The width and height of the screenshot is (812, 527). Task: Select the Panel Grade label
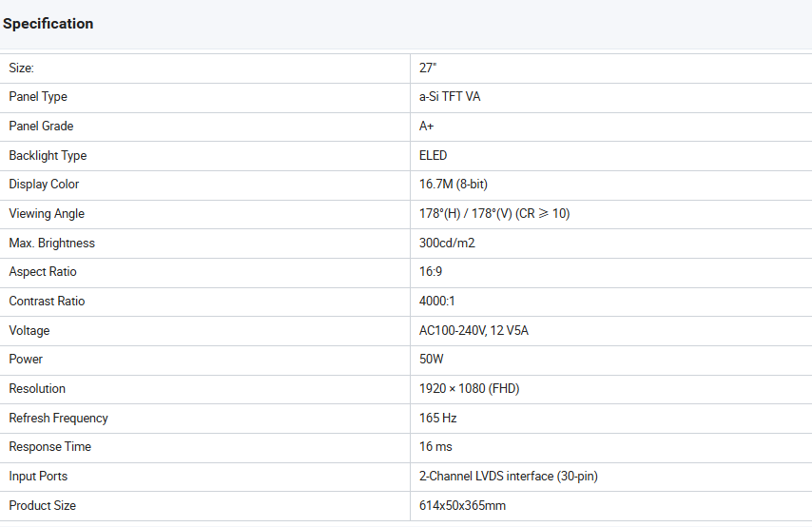point(41,127)
